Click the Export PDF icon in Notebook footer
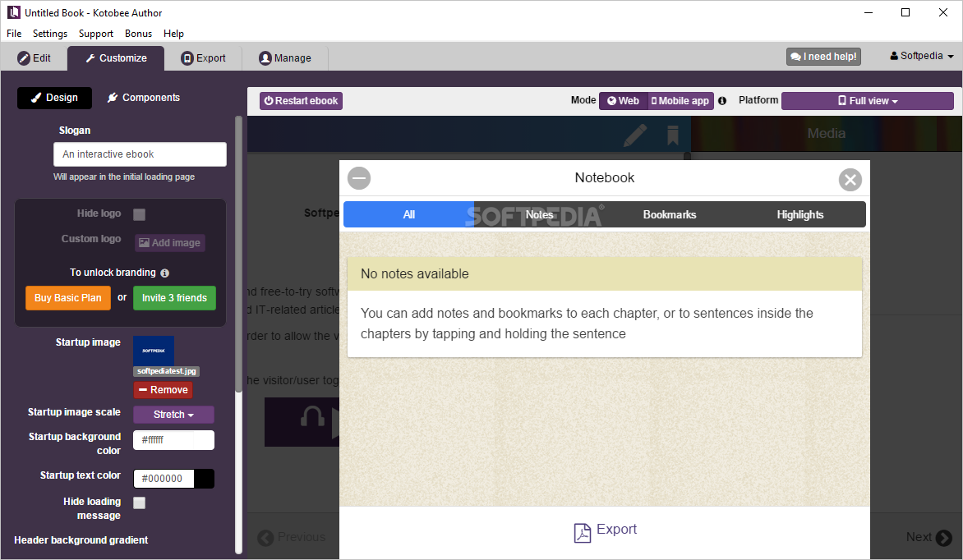Image resolution: width=963 pixels, height=560 pixels. [583, 533]
